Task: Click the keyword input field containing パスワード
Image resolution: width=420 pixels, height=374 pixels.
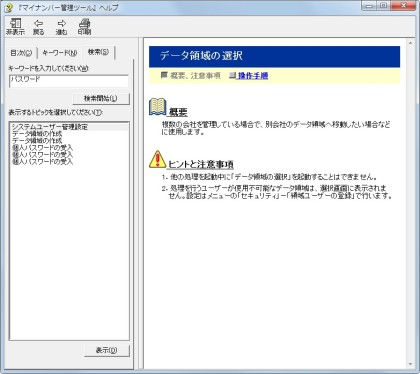Action: tap(69, 81)
